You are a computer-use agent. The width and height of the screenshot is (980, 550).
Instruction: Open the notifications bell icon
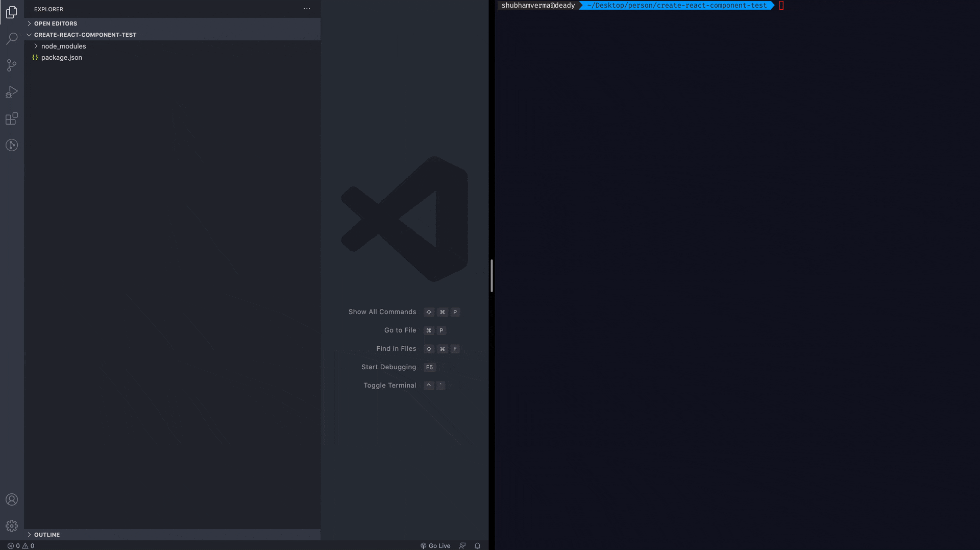click(x=478, y=546)
